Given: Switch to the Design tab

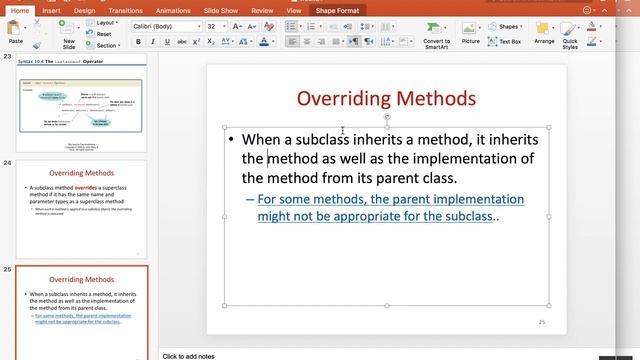Looking at the screenshot, I should [x=84, y=11].
